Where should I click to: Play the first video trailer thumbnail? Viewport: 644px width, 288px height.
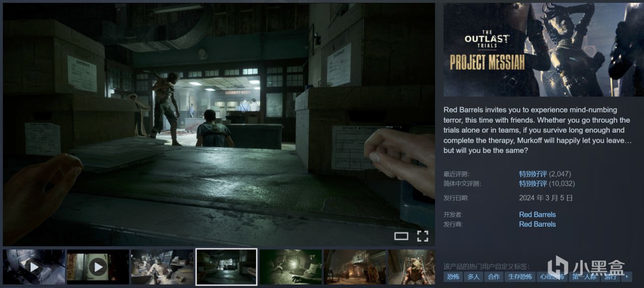click(x=34, y=267)
